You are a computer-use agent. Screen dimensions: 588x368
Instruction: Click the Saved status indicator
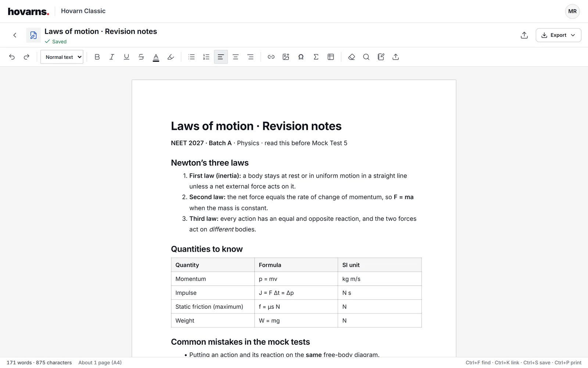point(56,42)
